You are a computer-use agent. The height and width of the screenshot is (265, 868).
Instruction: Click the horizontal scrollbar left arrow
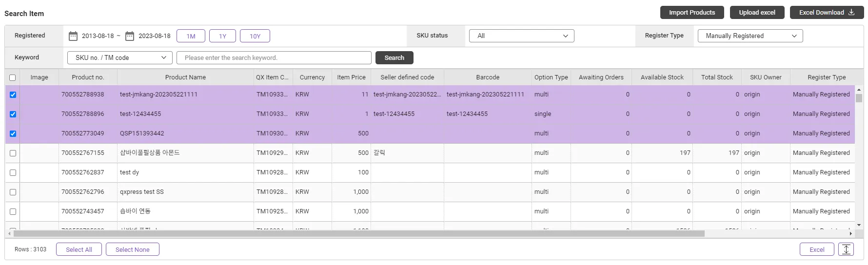[x=9, y=234]
